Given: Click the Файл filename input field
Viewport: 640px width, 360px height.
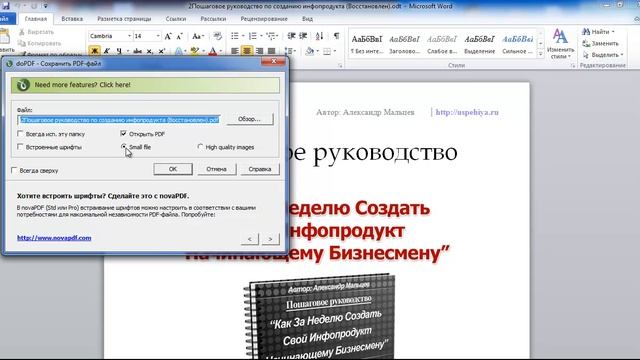Looking at the screenshot, I should [120, 120].
